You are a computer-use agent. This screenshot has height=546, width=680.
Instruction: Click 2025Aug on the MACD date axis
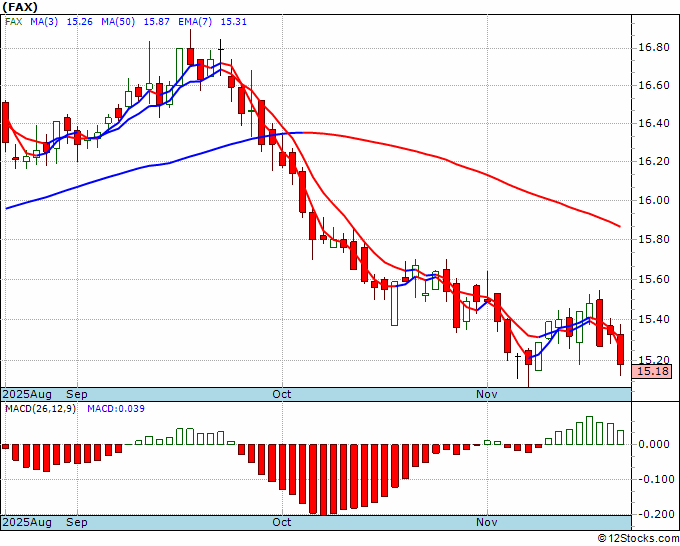point(27,522)
